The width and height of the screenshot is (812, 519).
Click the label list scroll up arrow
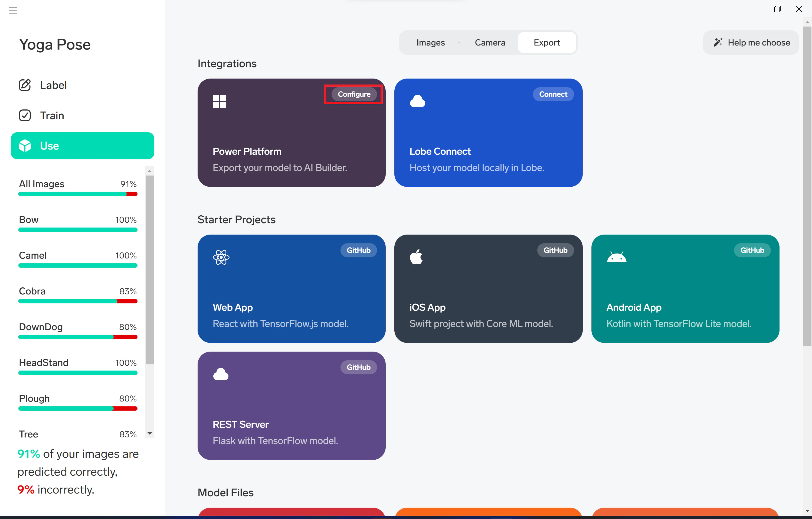pyautogui.click(x=150, y=171)
